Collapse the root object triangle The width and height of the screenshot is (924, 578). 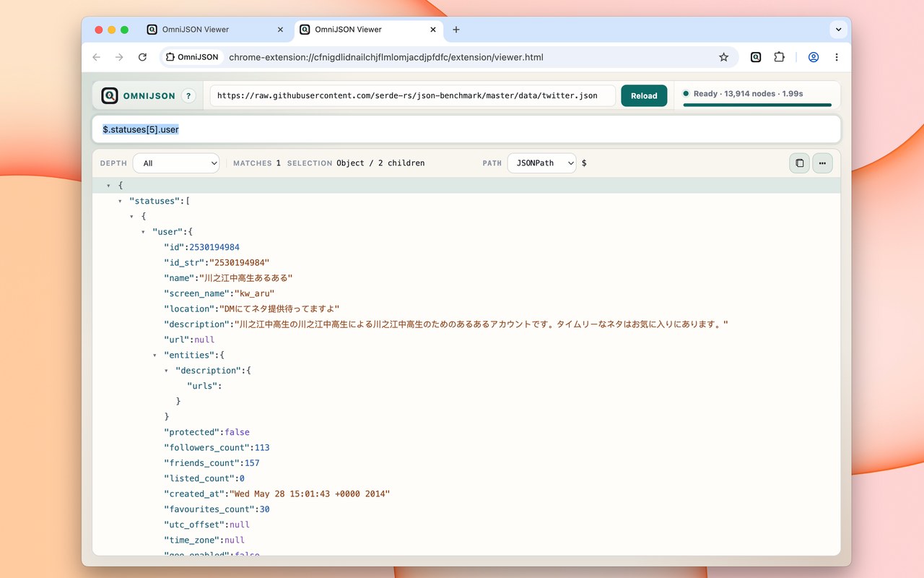pyautogui.click(x=108, y=186)
